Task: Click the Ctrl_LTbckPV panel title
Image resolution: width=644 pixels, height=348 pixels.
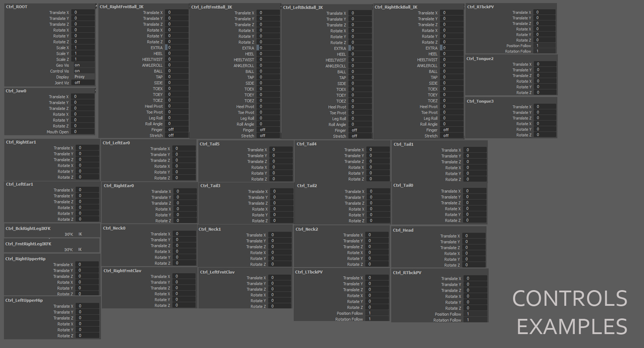Action: [309, 272]
